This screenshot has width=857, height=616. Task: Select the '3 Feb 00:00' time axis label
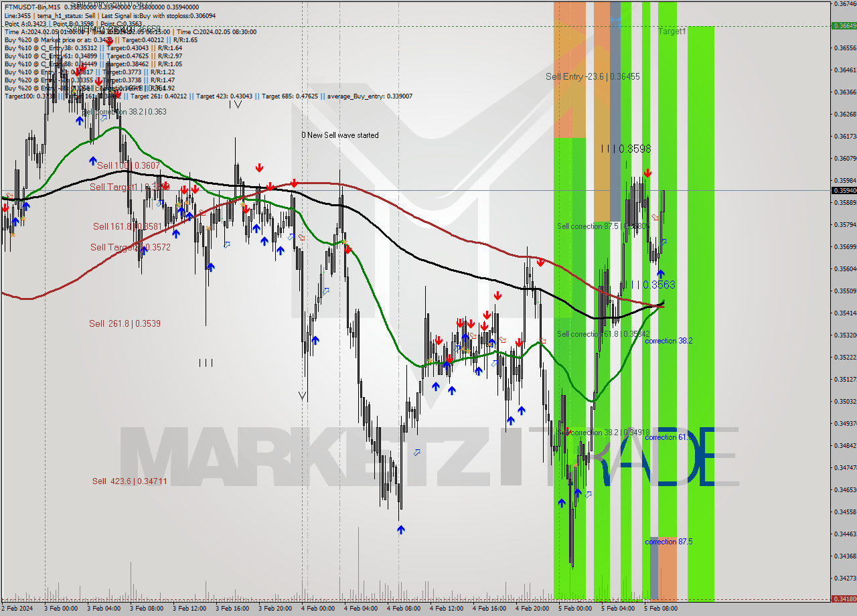(60, 609)
